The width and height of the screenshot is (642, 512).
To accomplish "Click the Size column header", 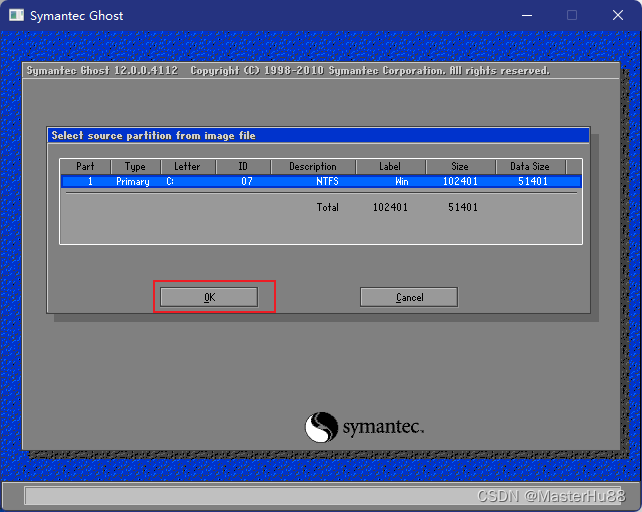I will pyautogui.click(x=460, y=166).
